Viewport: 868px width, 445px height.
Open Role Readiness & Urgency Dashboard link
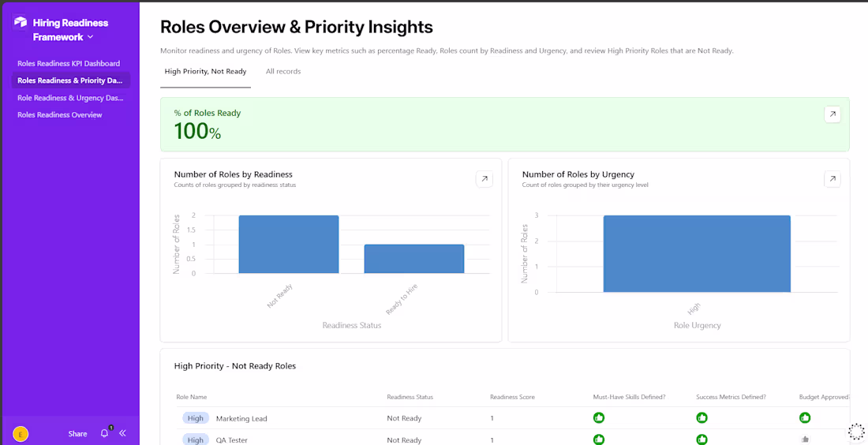(x=70, y=98)
